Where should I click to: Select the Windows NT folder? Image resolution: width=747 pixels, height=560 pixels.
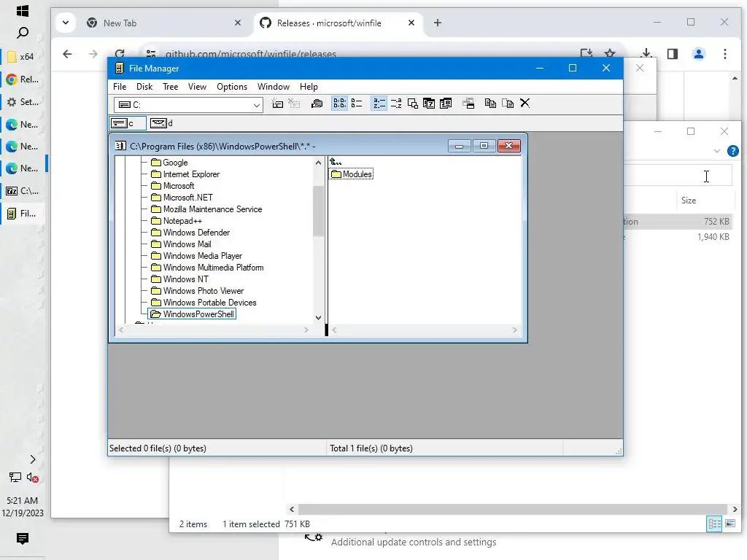point(180,279)
